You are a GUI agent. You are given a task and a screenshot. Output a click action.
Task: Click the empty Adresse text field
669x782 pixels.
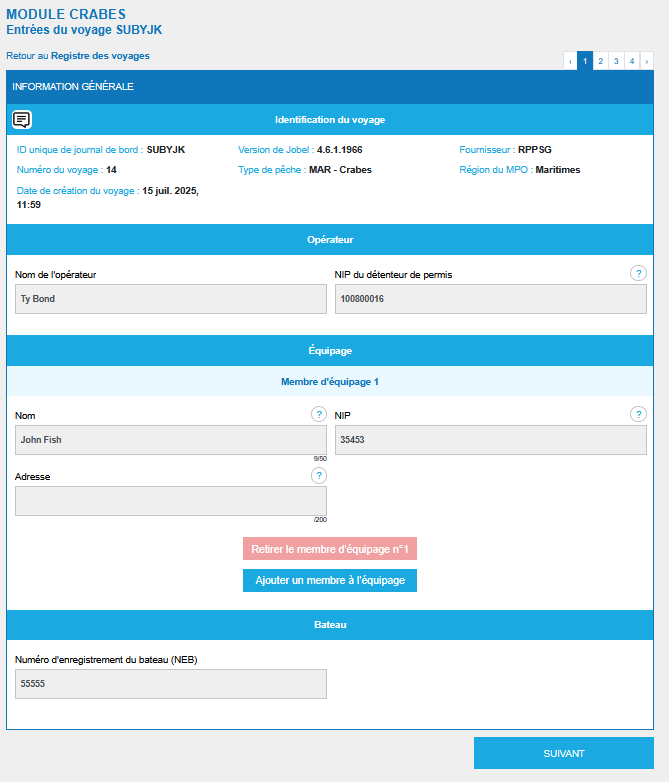click(171, 501)
